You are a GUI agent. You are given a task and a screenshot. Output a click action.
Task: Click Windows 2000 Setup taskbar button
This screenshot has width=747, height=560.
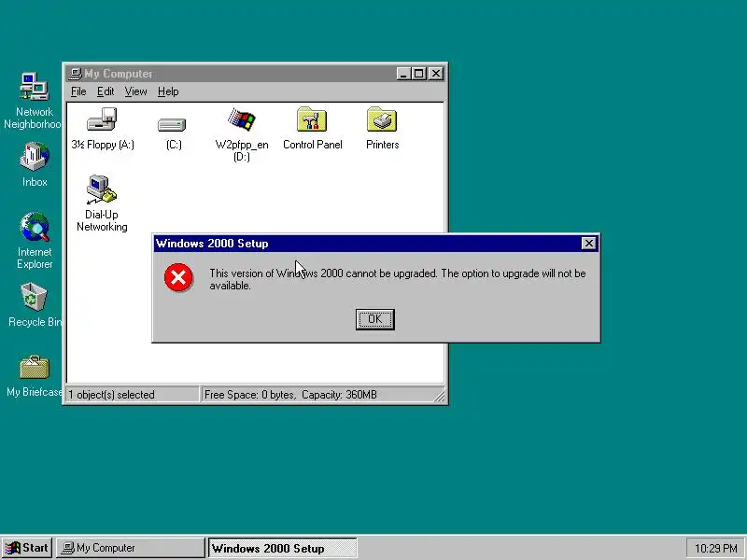[283, 548]
